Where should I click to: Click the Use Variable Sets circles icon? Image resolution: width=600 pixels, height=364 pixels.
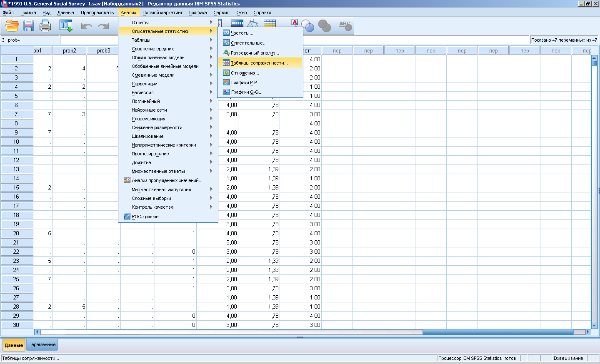(307, 26)
